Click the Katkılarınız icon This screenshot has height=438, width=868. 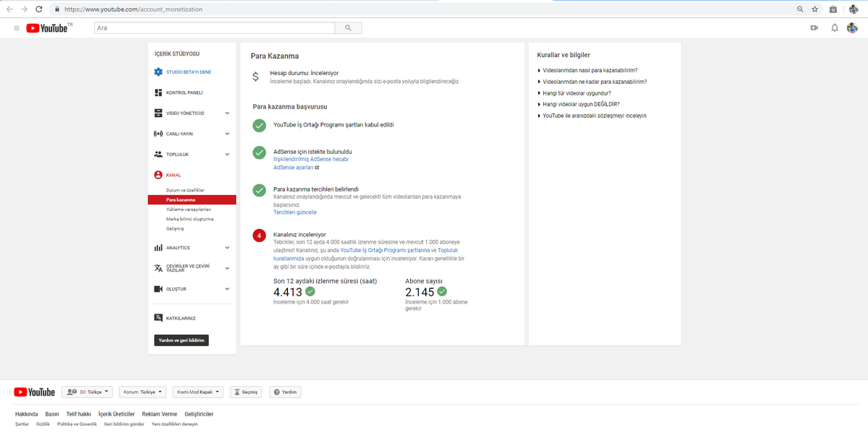pos(158,317)
